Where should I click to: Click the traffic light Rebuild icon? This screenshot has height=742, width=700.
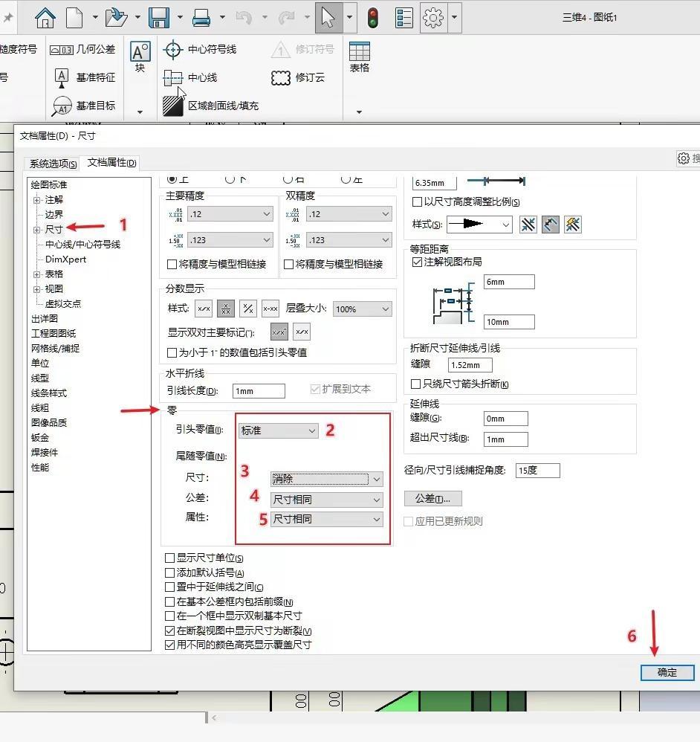tap(373, 18)
